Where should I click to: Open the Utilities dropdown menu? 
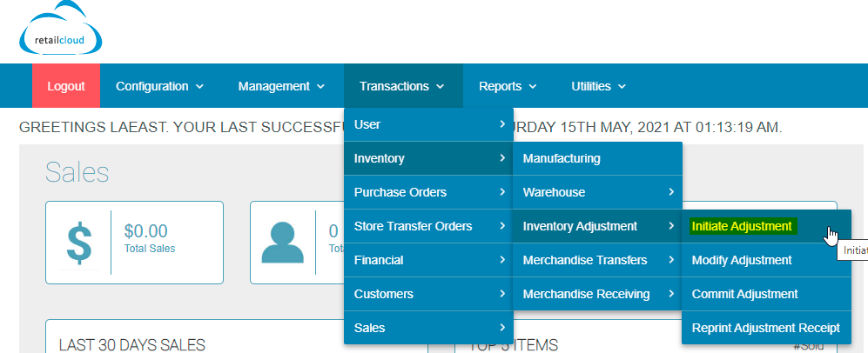coord(598,86)
